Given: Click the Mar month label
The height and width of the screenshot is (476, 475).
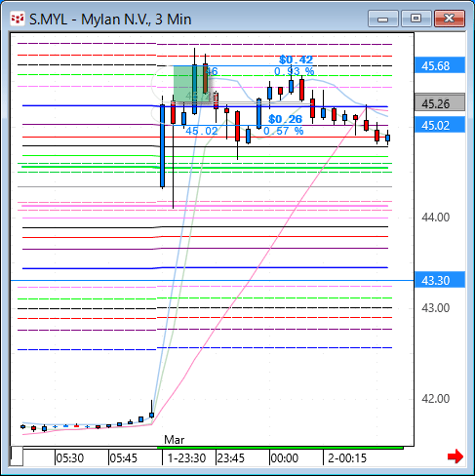Looking at the screenshot, I should [175, 440].
